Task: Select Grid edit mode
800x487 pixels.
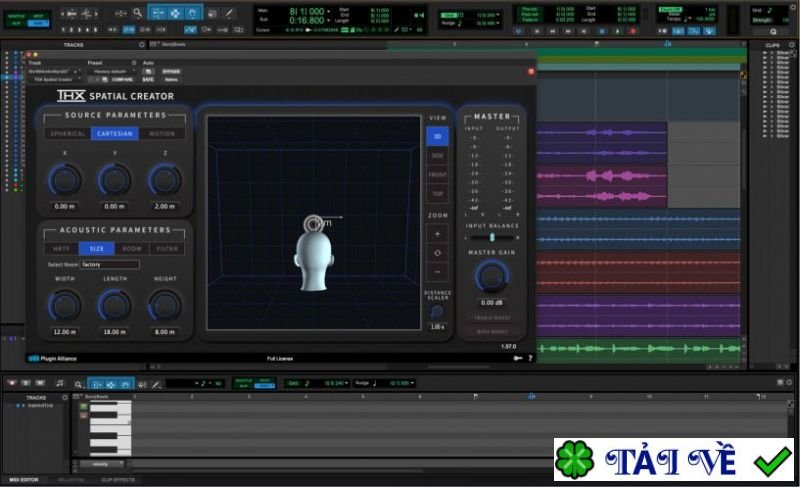Action: [38, 23]
